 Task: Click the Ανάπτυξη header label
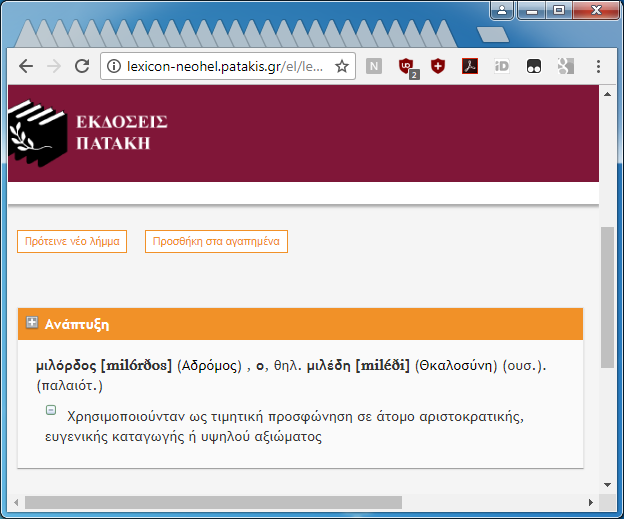tap(77, 324)
